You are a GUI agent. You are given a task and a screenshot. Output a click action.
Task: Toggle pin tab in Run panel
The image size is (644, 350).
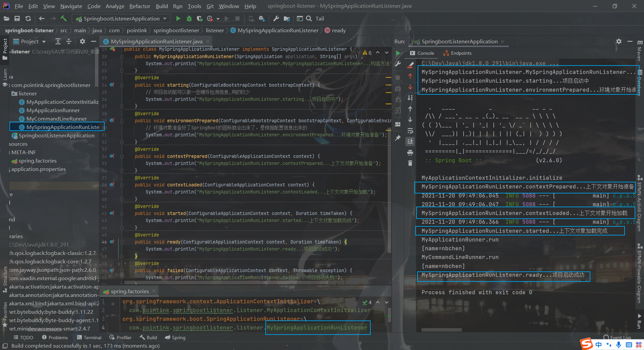(x=398, y=138)
